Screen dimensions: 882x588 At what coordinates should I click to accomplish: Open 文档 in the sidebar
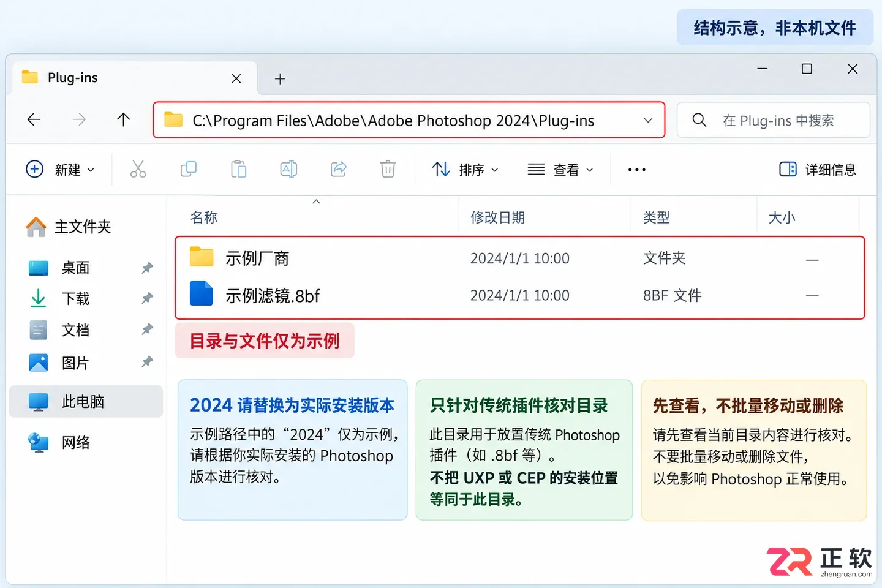point(60,330)
